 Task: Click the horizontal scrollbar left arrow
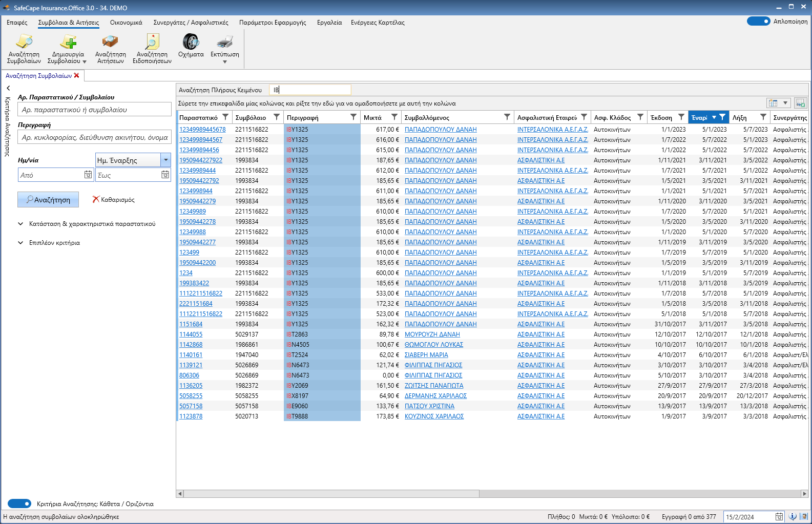180,494
